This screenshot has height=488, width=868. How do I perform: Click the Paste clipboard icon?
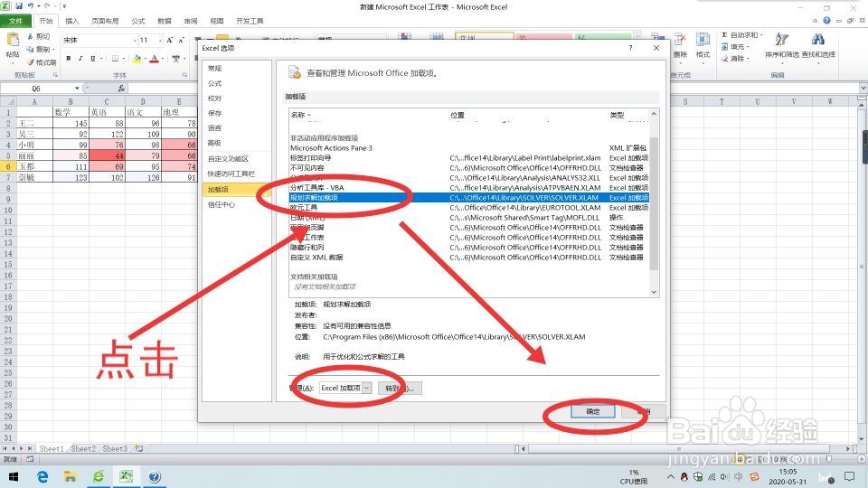click(12, 40)
